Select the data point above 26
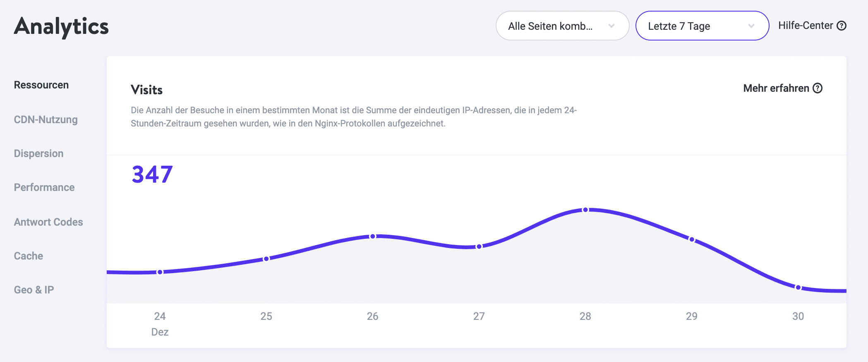This screenshot has height=362, width=868. 372,236
